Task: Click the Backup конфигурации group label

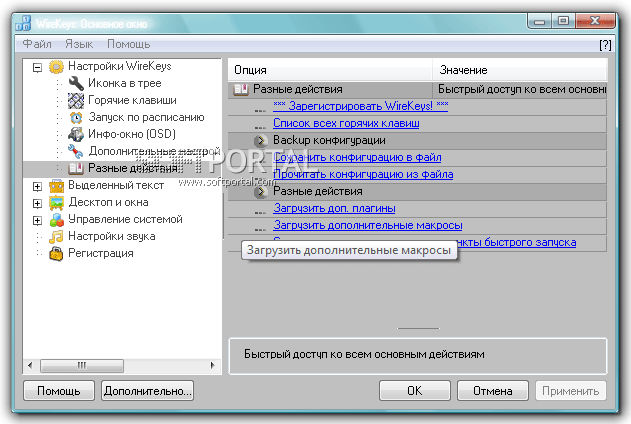Action: [329, 140]
